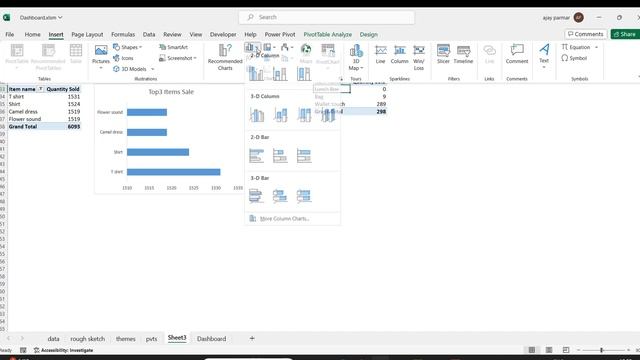
Task: Switch to the Page Layout tab
Action: pyautogui.click(x=87, y=35)
